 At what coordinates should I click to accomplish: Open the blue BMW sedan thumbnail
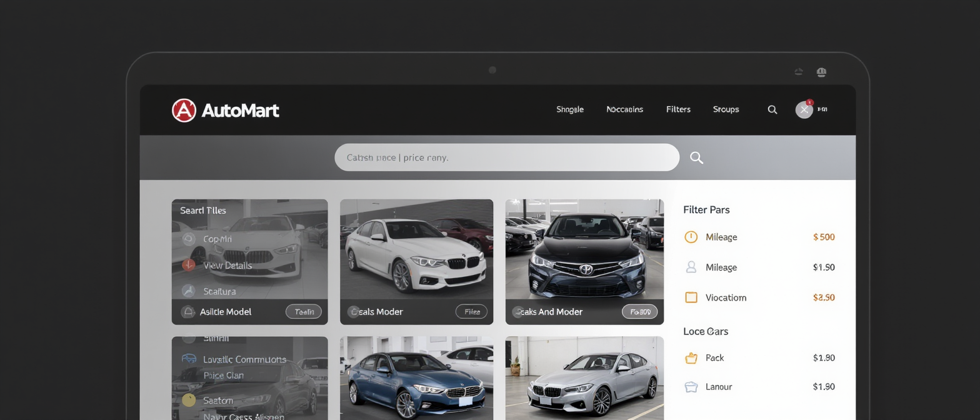416,378
